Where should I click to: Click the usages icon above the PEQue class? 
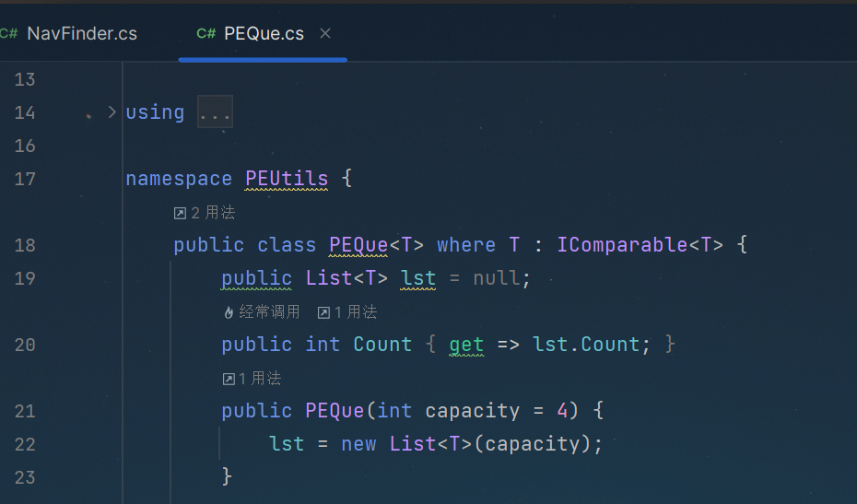tap(180, 213)
